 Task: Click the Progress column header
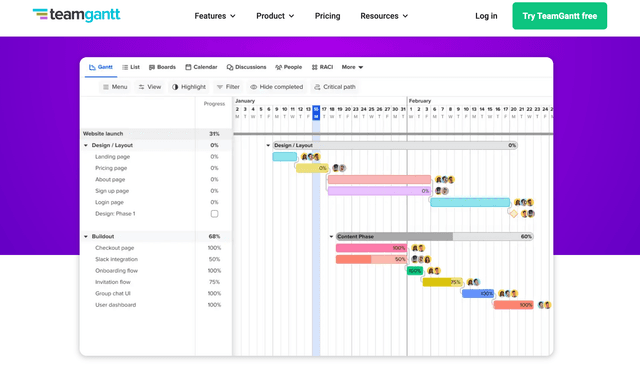click(x=214, y=104)
